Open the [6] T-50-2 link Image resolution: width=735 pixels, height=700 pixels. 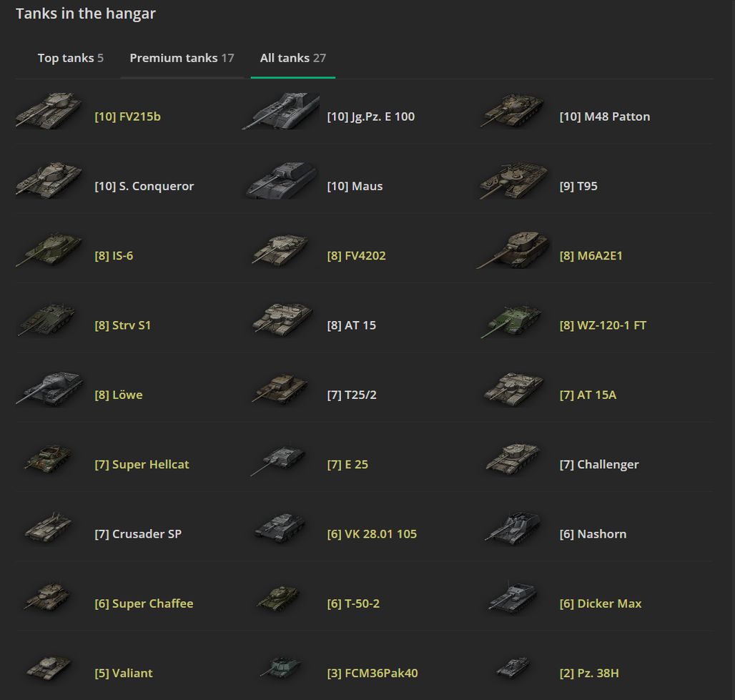coord(353,603)
